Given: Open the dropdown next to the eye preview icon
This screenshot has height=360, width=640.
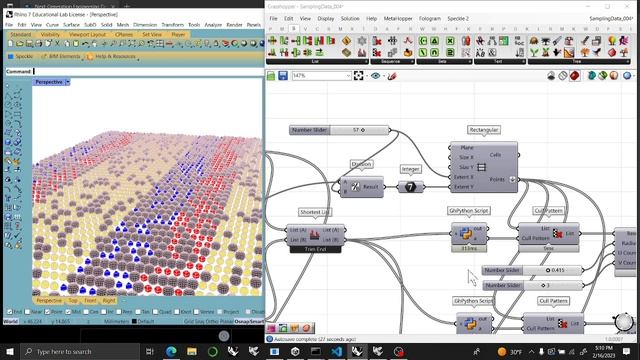Looking at the screenshot, I should (384, 76).
